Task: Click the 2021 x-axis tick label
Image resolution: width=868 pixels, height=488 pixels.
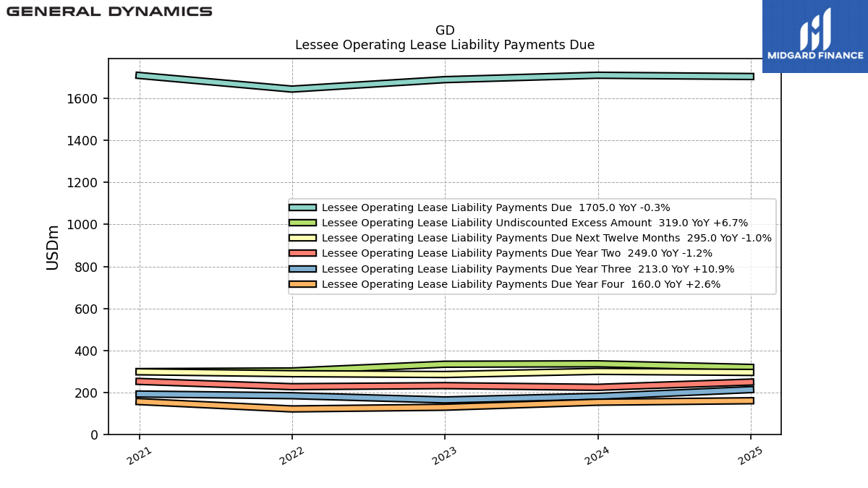Action: pyautogui.click(x=140, y=455)
